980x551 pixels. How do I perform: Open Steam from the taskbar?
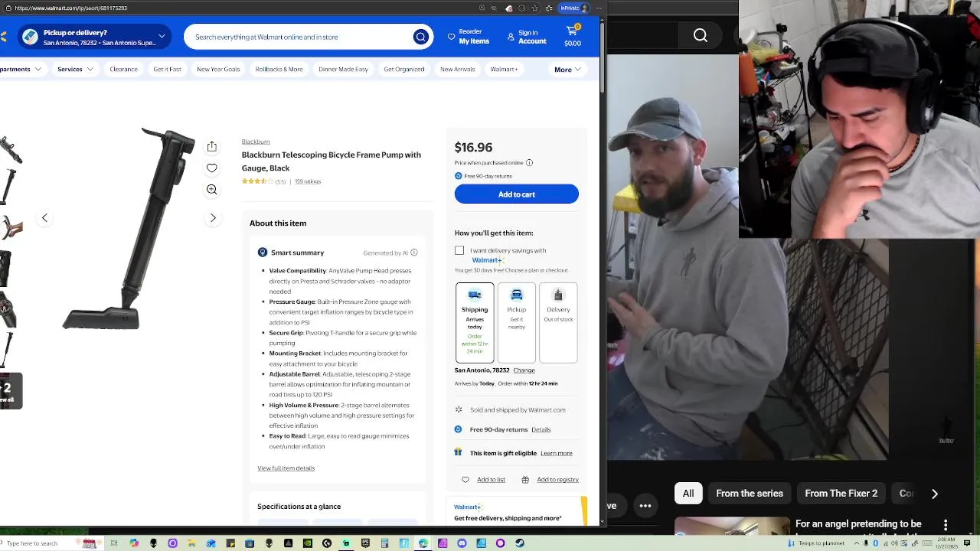520,543
